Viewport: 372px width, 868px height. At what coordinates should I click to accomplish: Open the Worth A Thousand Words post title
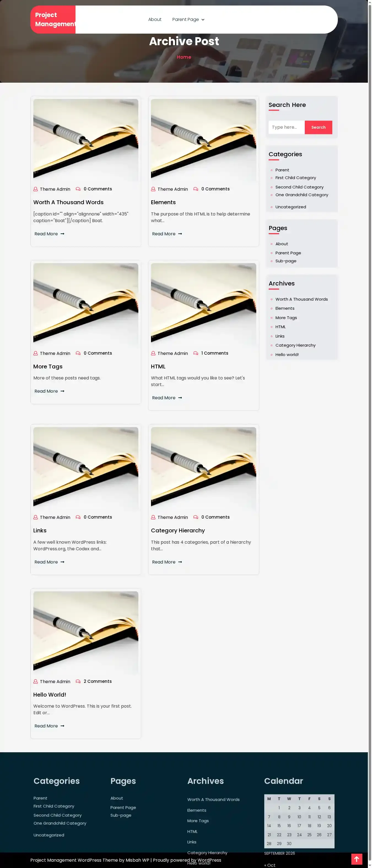pos(68,202)
